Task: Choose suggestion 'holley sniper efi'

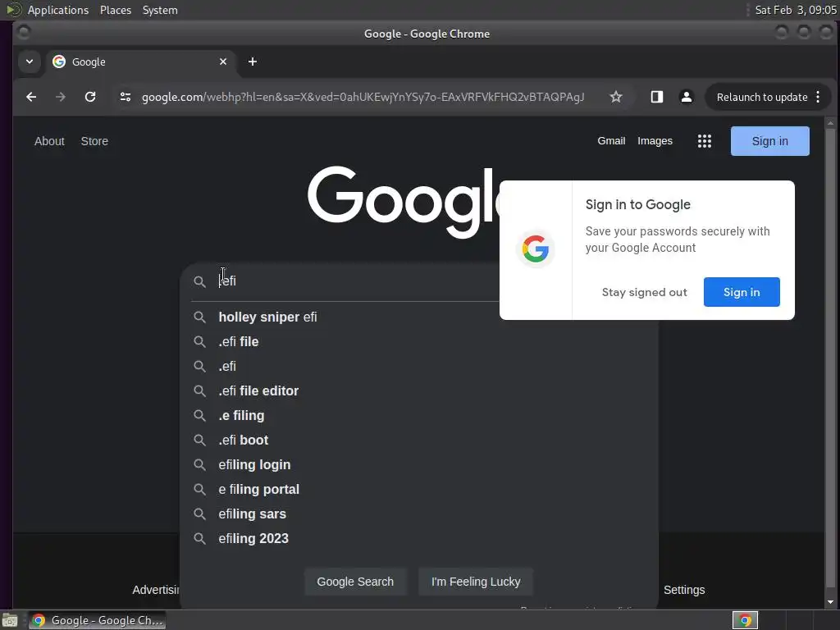Action: point(419,317)
